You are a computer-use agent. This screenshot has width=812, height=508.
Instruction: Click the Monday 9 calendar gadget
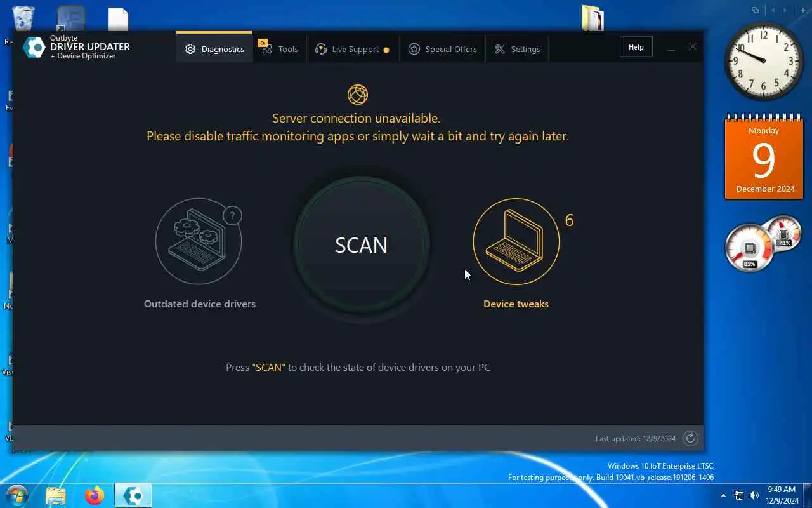pos(764,157)
